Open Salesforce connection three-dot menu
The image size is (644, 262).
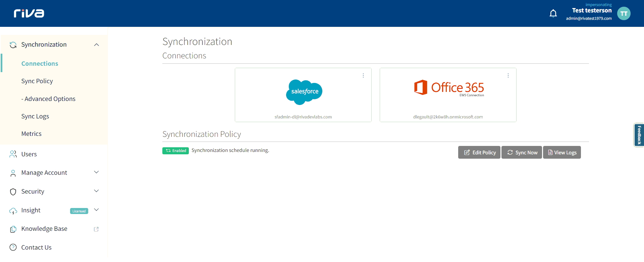363,76
